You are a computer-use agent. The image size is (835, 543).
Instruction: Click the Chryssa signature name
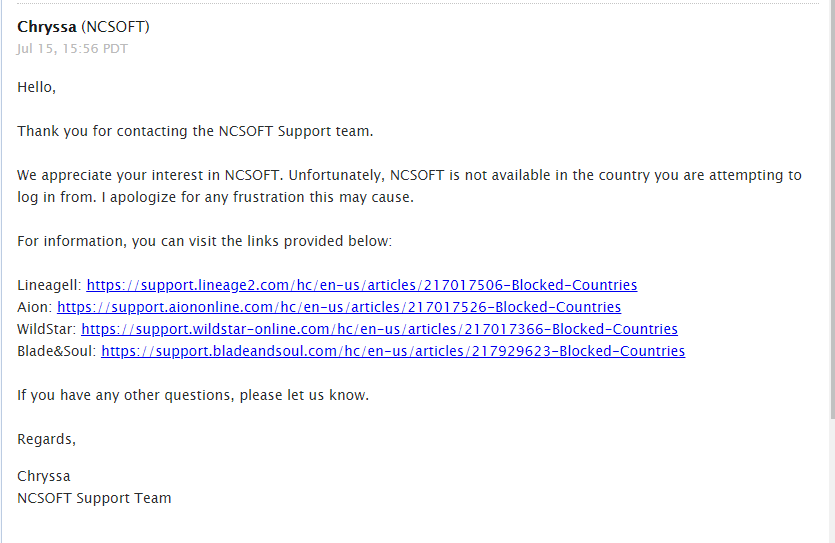(x=44, y=476)
